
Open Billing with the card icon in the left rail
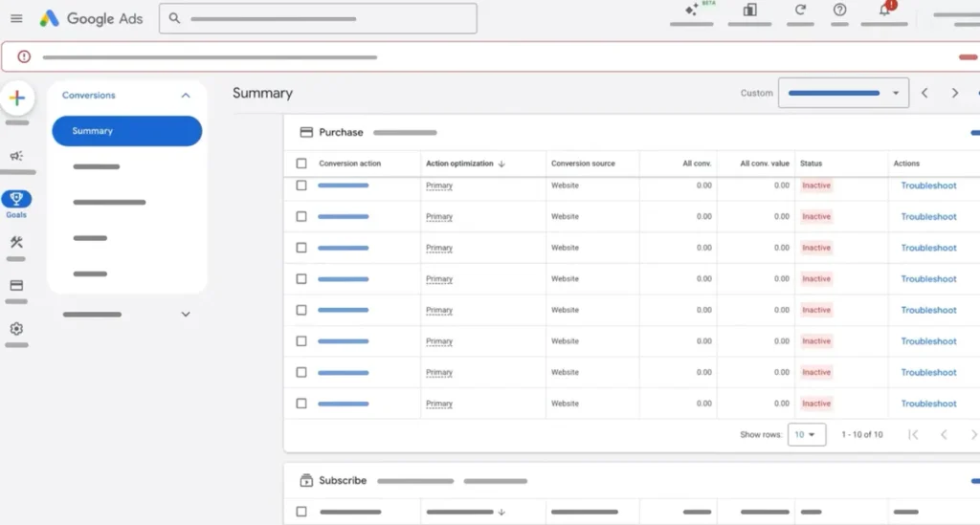click(x=16, y=285)
